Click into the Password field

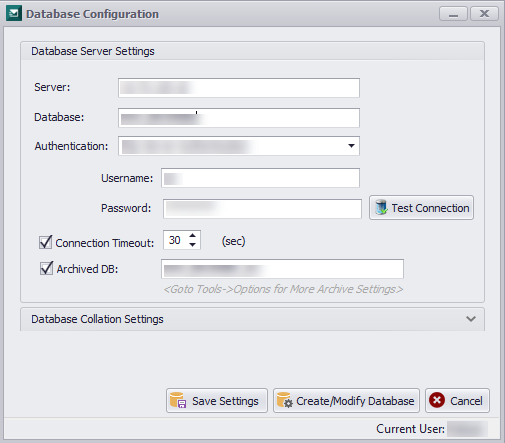pos(262,209)
